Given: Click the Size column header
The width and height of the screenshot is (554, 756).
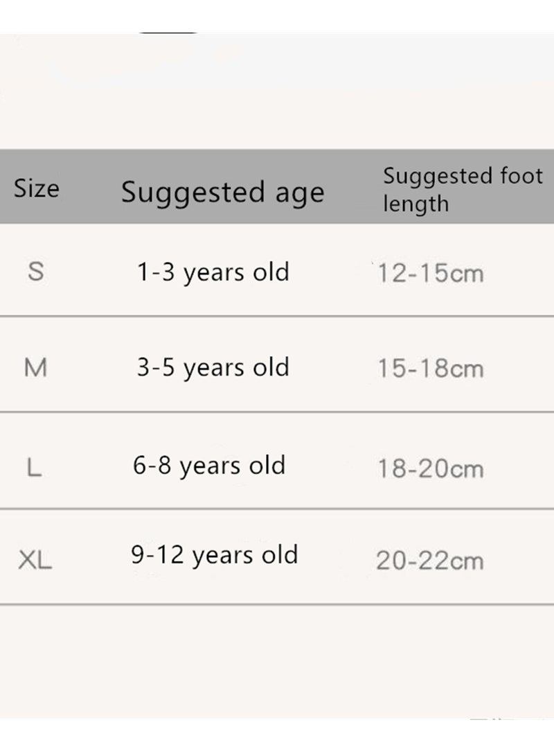Looking at the screenshot, I should pos(37,188).
